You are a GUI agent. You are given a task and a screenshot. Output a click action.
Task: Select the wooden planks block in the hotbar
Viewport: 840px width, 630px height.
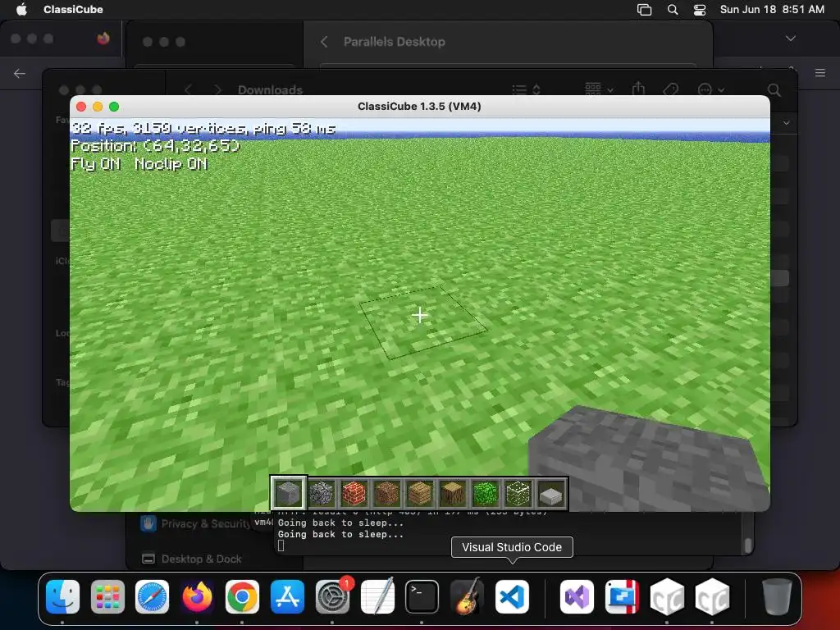click(x=419, y=493)
